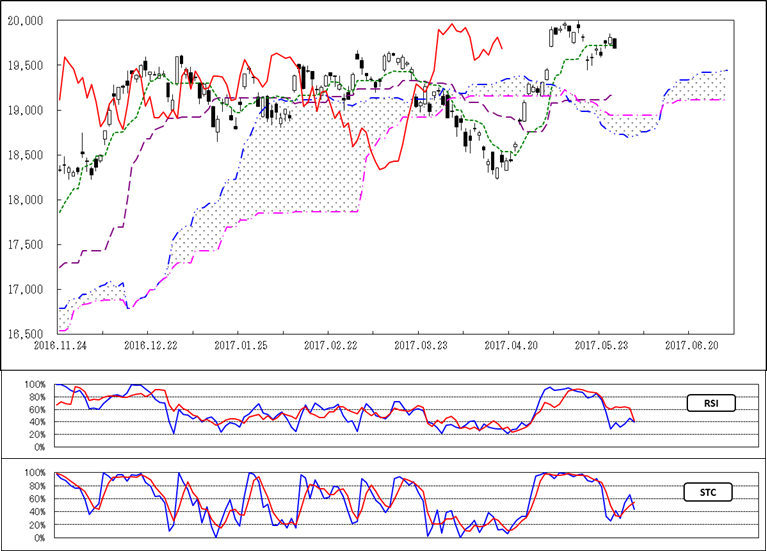Click the large dotted cloud area in main chart

[x=300, y=160]
